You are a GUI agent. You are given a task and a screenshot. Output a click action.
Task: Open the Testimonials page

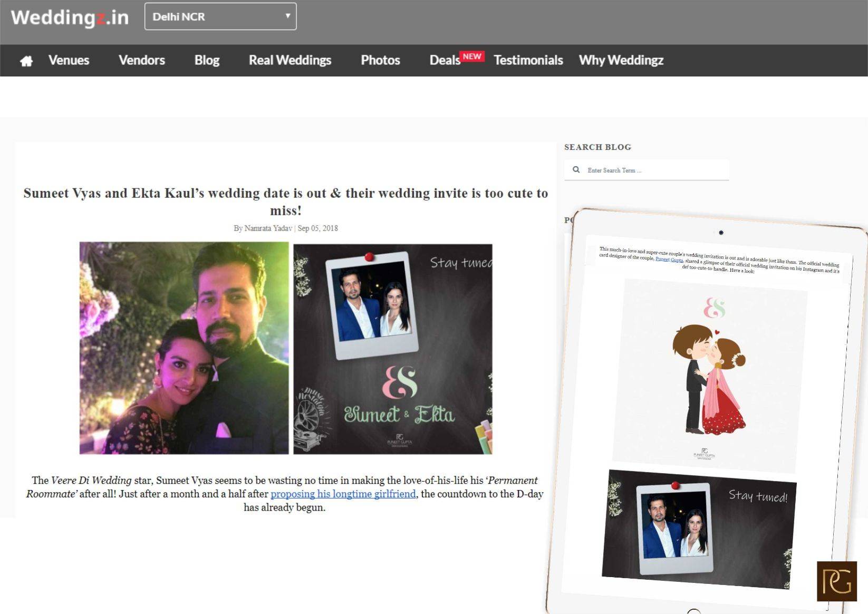click(528, 61)
